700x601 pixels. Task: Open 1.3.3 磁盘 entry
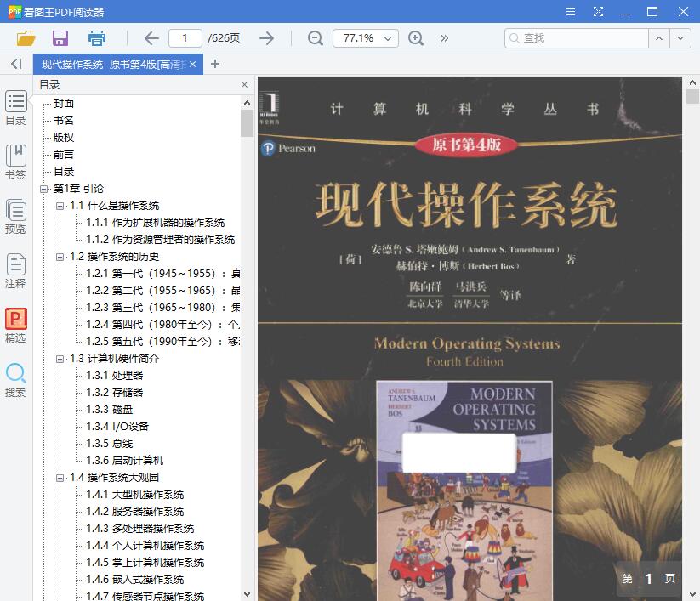110,410
